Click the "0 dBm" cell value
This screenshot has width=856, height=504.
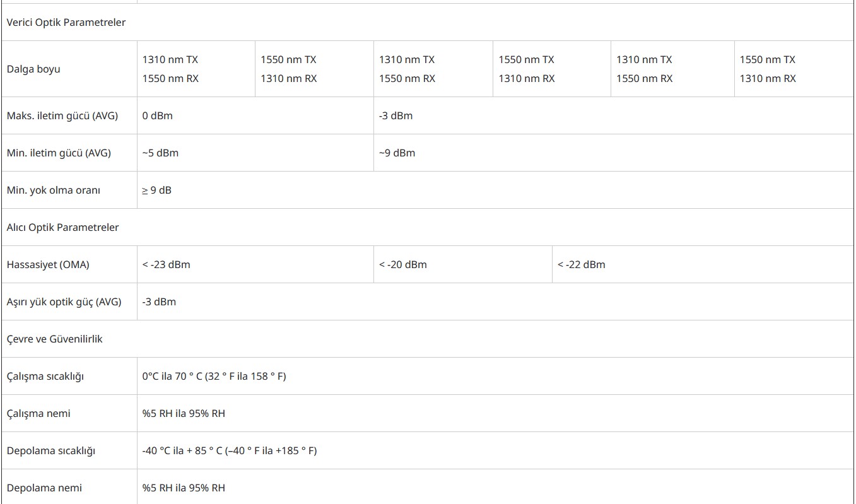(158, 115)
